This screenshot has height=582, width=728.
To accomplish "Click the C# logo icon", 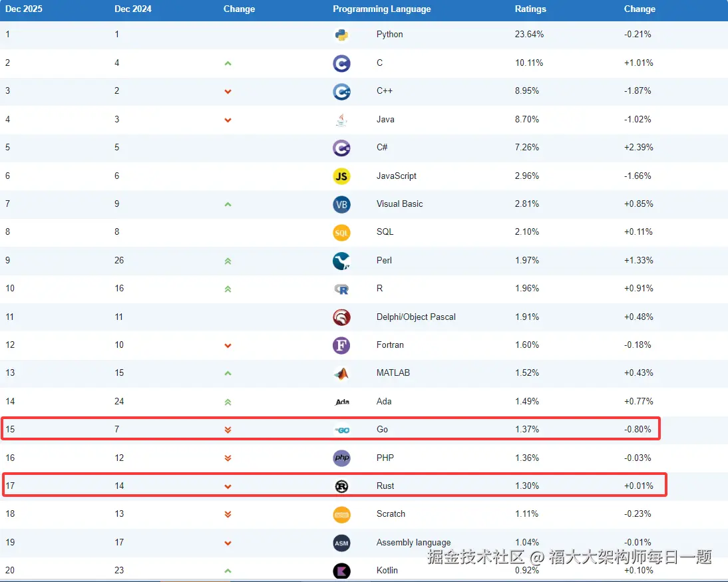I will (341, 148).
